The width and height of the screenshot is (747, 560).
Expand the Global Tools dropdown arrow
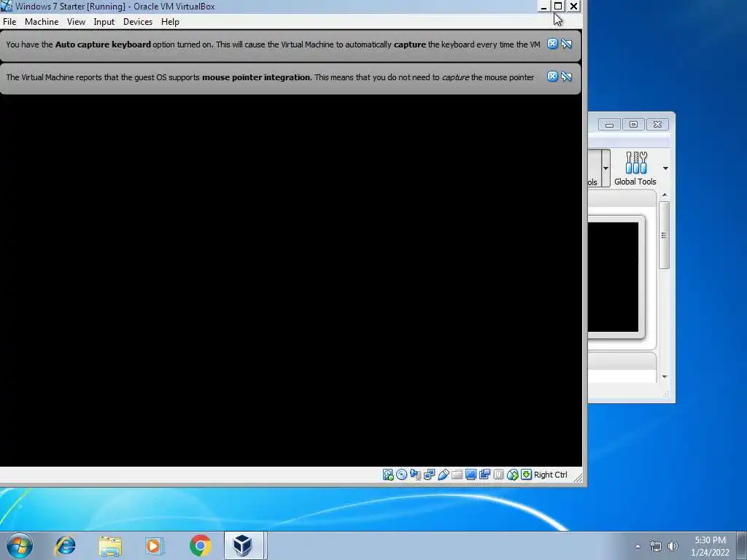(x=665, y=168)
